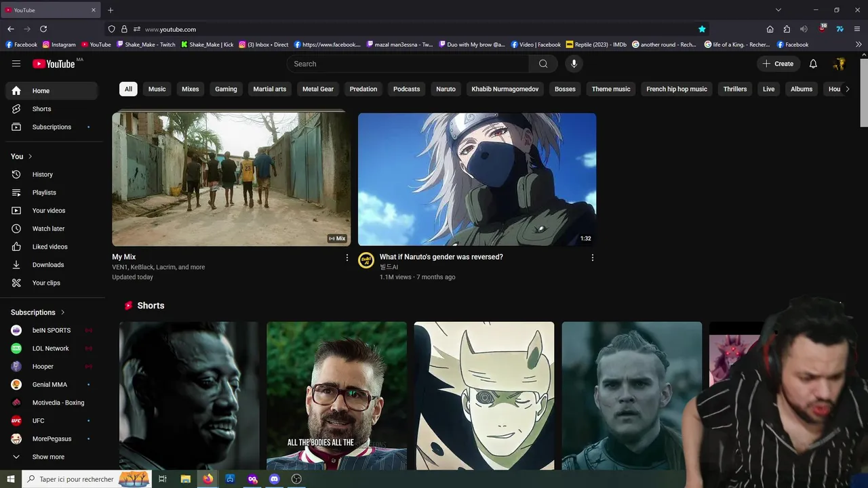Image resolution: width=868 pixels, height=488 pixels.
Task: Open the Genial MMA subscription channel
Action: (53, 384)
